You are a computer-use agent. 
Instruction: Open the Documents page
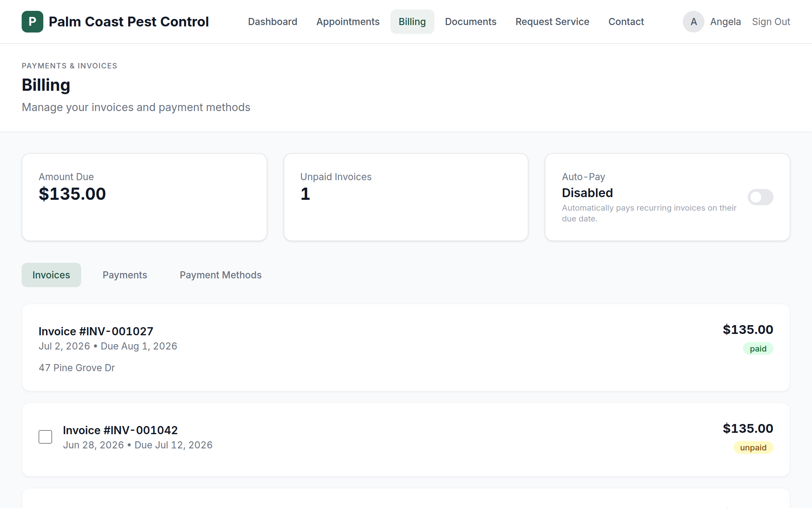(x=471, y=22)
